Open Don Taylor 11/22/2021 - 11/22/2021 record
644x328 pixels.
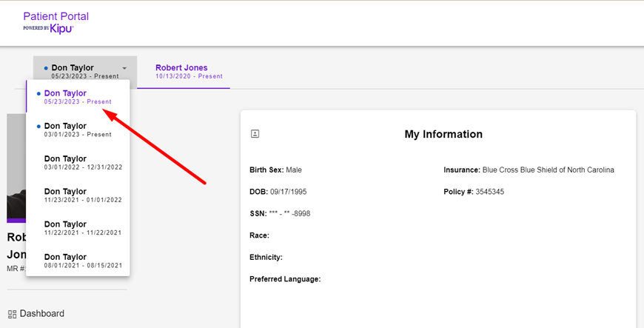click(82, 227)
